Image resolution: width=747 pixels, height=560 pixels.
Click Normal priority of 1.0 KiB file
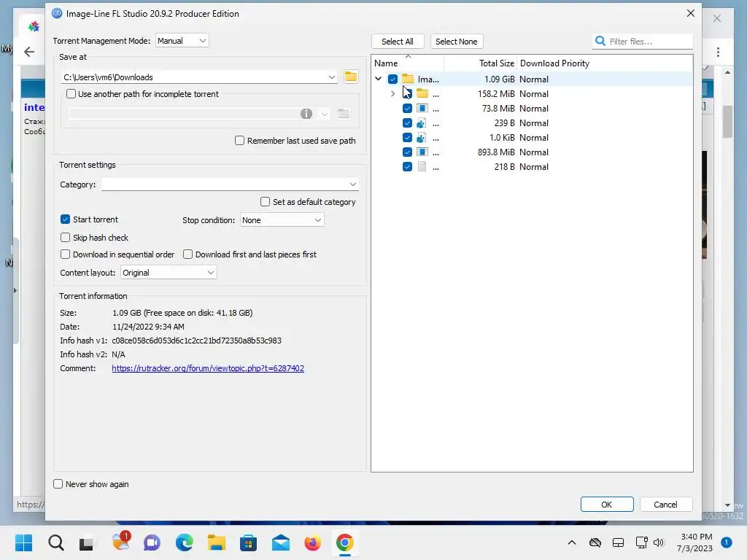click(x=534, y=138)
